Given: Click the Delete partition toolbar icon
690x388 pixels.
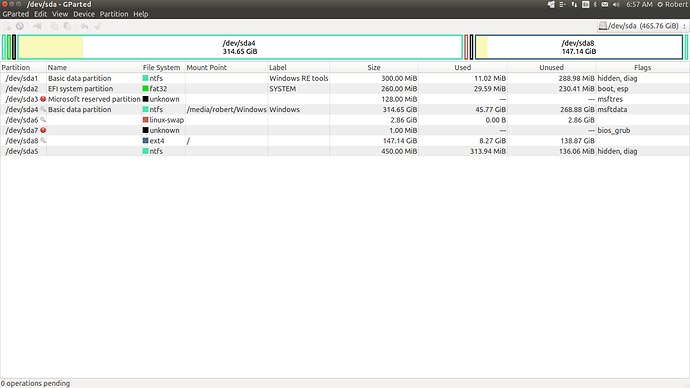Looking at the screenshot, I should click(x=20, y=26).
